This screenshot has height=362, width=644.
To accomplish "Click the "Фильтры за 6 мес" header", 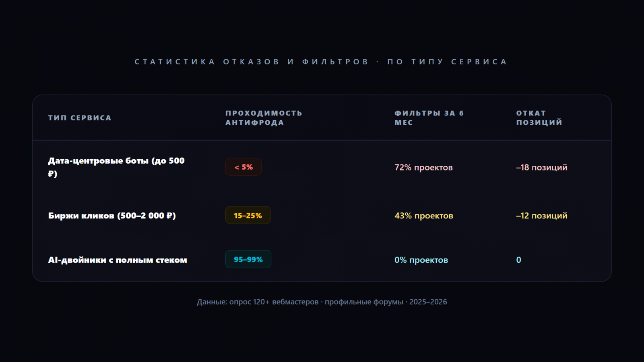I will 429,118.
